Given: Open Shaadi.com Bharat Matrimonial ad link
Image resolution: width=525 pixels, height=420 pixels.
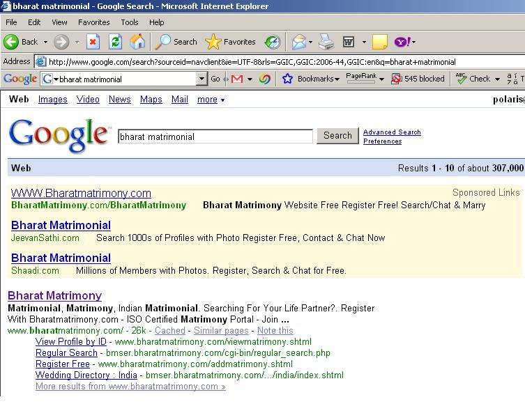Looking at the screenshot, I should point(61,258).
